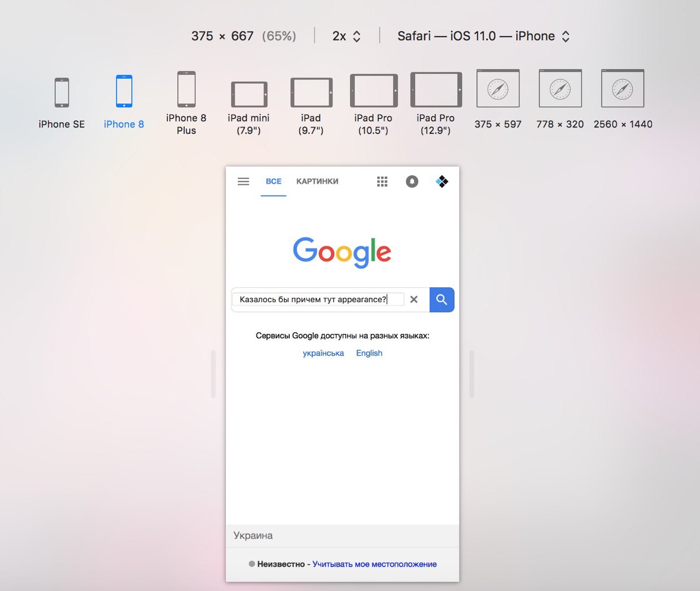700x591 pixels.
Task: Choose the iPhone 8 Plus device
Action: (x=186, y=89)
